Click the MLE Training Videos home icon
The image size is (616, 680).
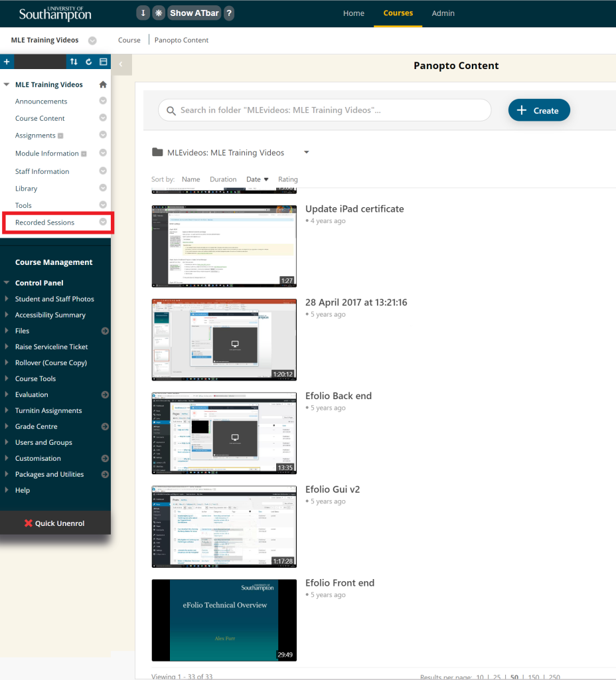click(x=103, y=84)
